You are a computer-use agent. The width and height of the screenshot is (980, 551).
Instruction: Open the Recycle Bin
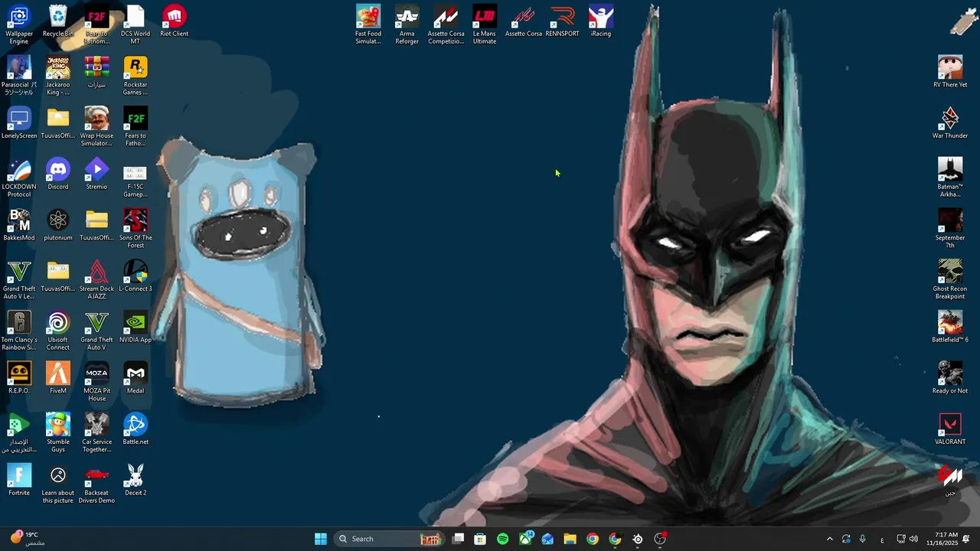[x=58, y=21]
